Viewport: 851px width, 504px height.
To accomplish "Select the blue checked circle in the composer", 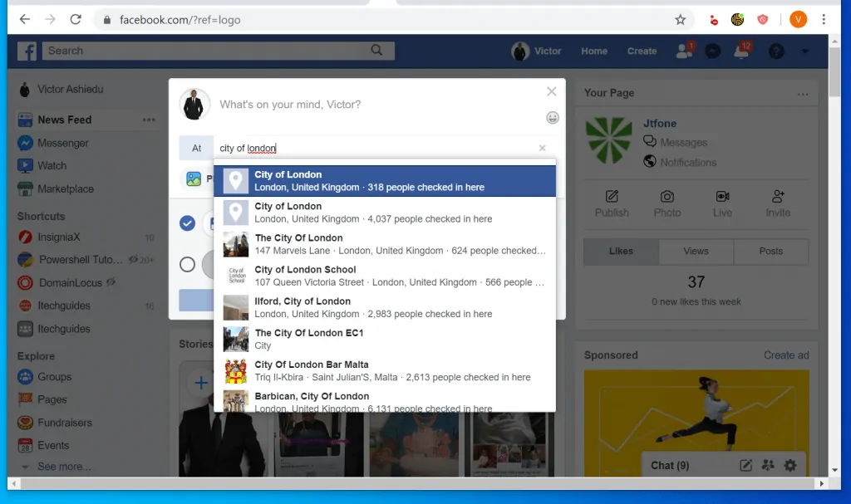I will (x=187, y=223).
